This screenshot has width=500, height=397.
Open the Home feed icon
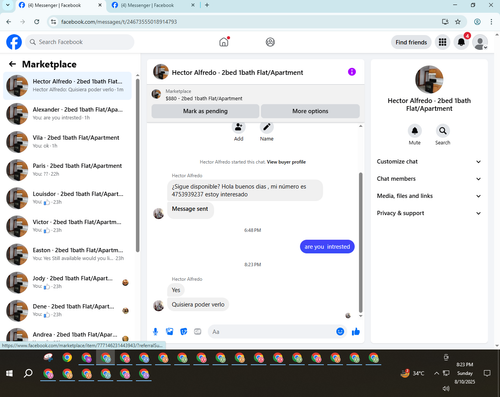pos(224,42)
